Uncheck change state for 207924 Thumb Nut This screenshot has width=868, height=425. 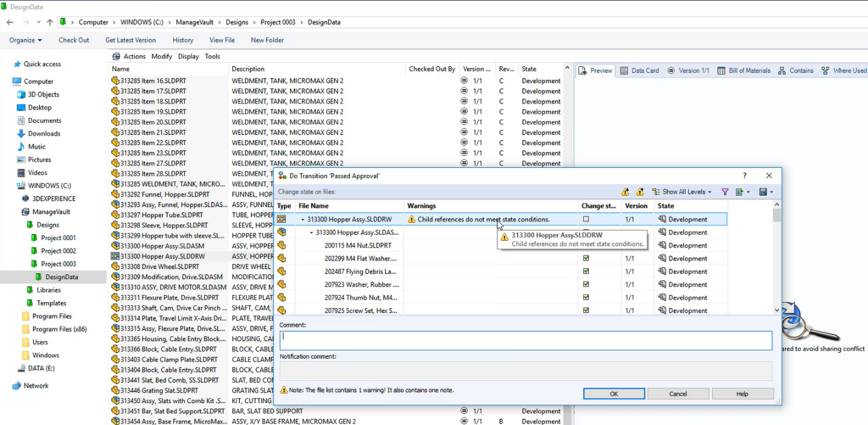586,297
